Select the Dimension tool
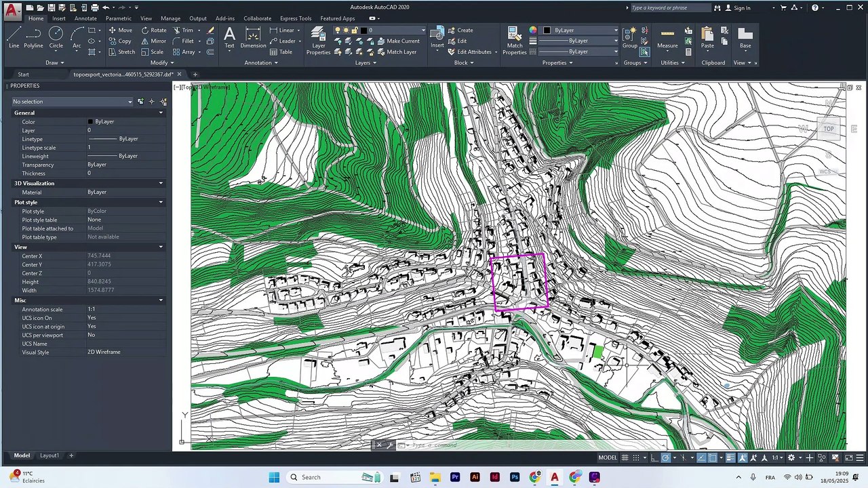Viewport: 868px width, 488px height. click(x=253, y=38)
